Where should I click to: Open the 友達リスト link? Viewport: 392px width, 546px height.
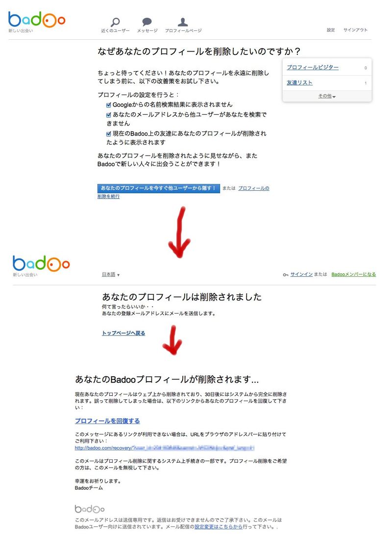tap(299, 83)
